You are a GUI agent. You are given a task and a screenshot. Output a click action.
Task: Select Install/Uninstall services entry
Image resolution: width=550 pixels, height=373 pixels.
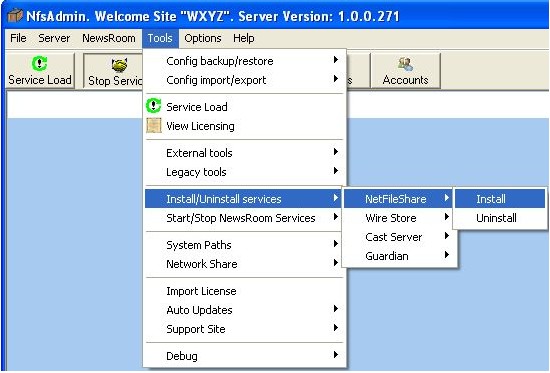coord(243,199)
